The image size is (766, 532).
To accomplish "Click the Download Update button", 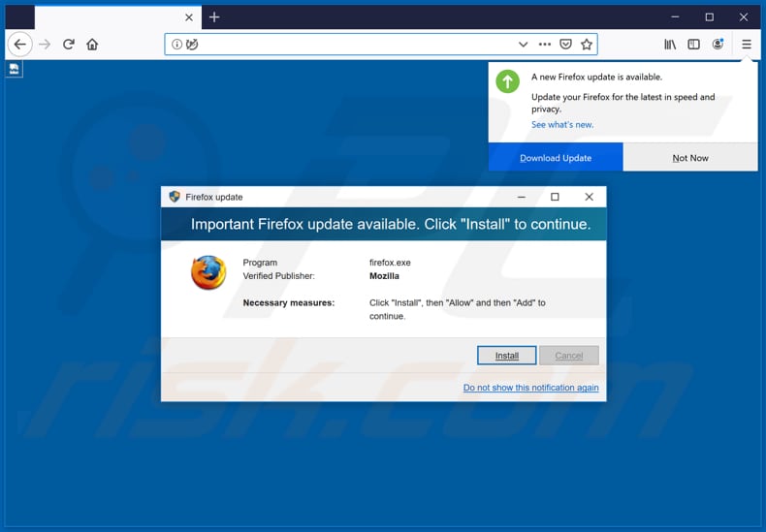I will click(556, 158).
